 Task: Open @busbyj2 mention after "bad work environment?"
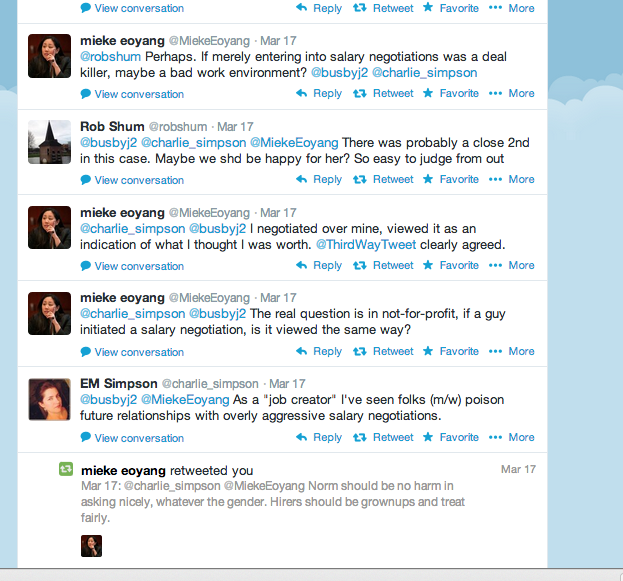(x=339, y=73)
